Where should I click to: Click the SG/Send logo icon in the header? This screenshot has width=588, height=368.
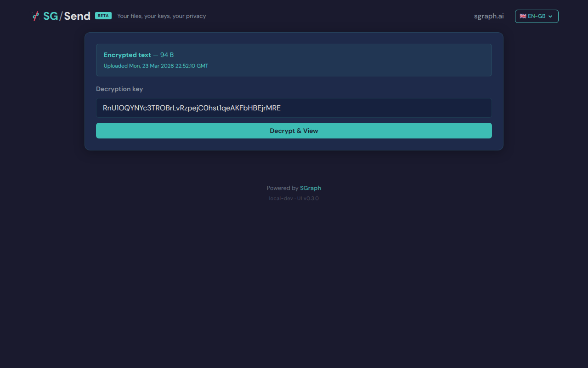[x=35, y=16]
